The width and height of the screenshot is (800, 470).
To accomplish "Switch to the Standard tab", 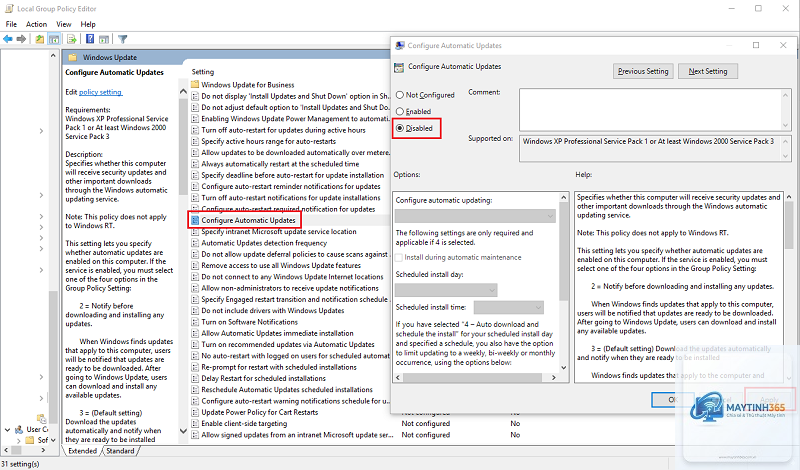I will tap(120, 451).
